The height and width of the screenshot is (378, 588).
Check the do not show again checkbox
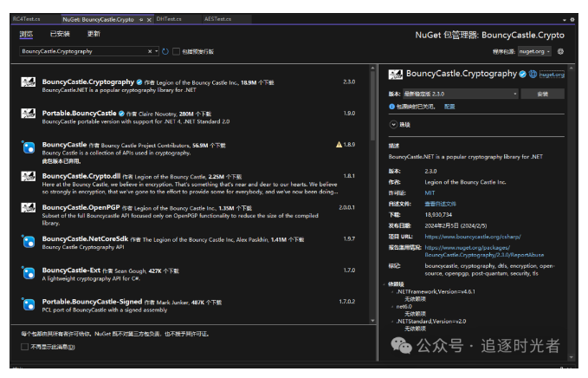pos(25,347)
